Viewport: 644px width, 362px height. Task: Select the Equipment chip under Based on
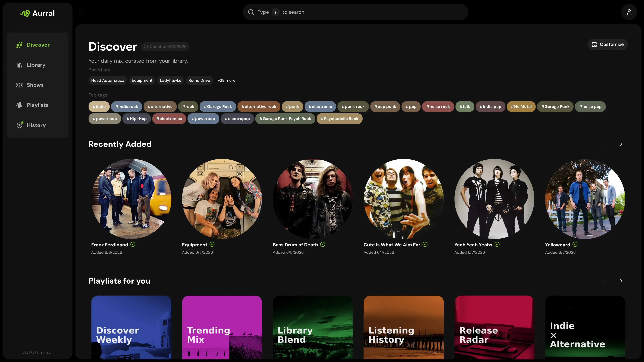tap(142, 80)
